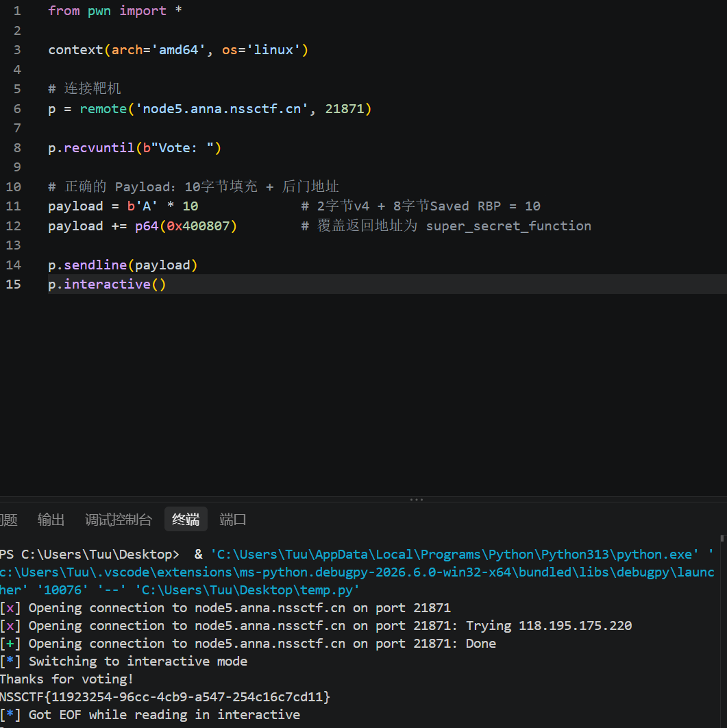This screenshot has width=727, height=728.
Task: Click 'Got EOF while reading in interactive'
Action: (x=164, y=714)
